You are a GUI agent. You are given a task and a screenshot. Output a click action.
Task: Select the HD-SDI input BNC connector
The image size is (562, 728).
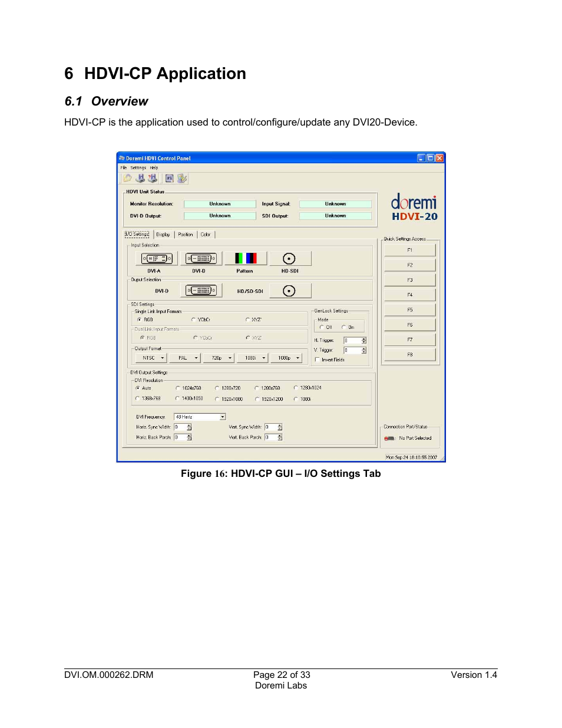click(290, 259)
